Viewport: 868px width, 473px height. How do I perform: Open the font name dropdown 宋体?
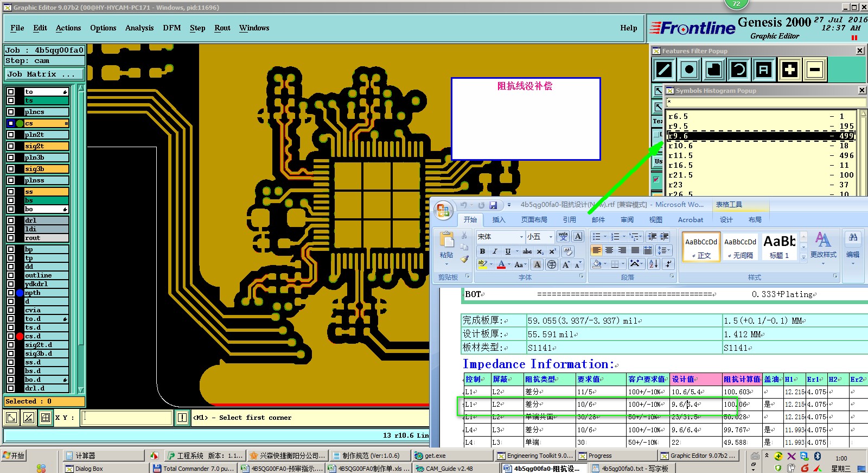pos(521,237)
